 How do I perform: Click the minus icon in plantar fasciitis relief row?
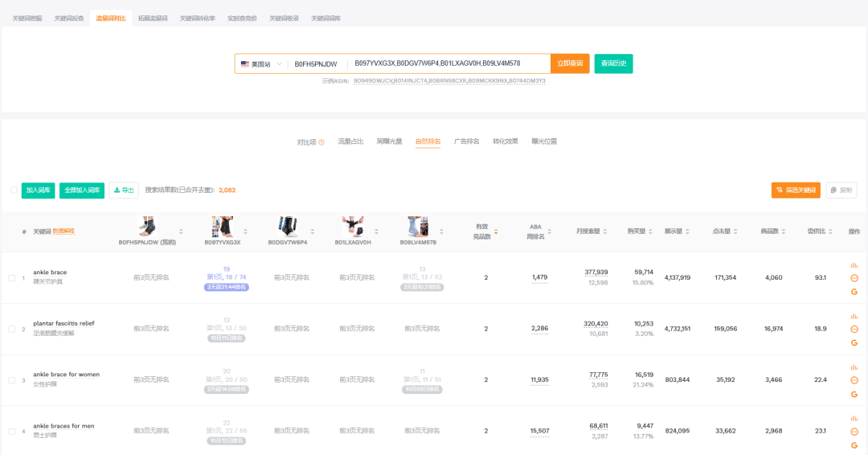(854, 329)
